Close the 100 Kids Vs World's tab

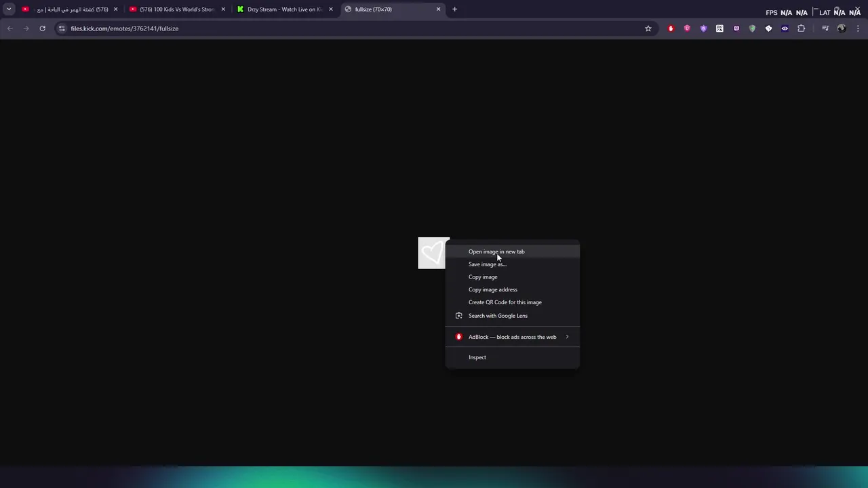point(223,9)
